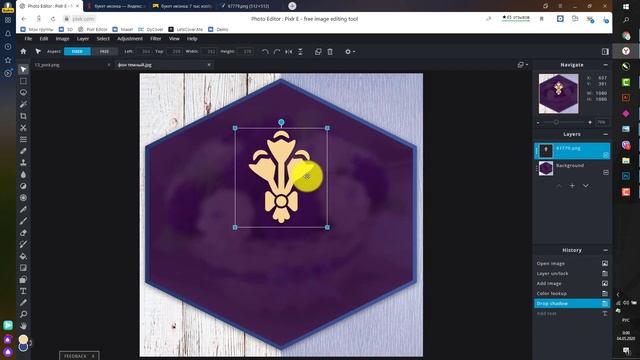
Task: Revert to 'Color lookup' history step
Action: pos(572,293)
